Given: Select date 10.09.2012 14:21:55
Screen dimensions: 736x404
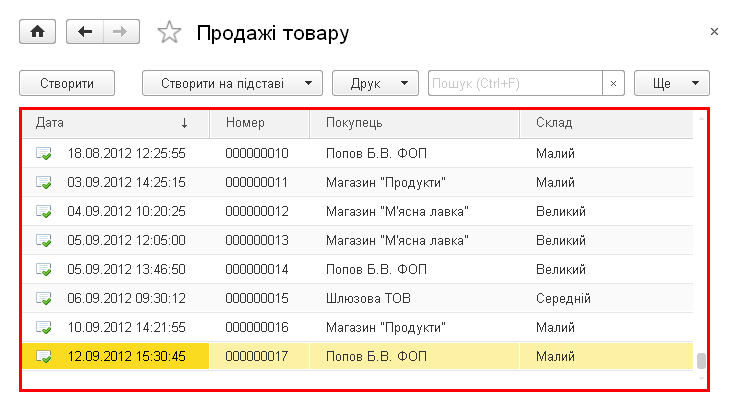Looking at the screenshot, I should click(126, 328).
